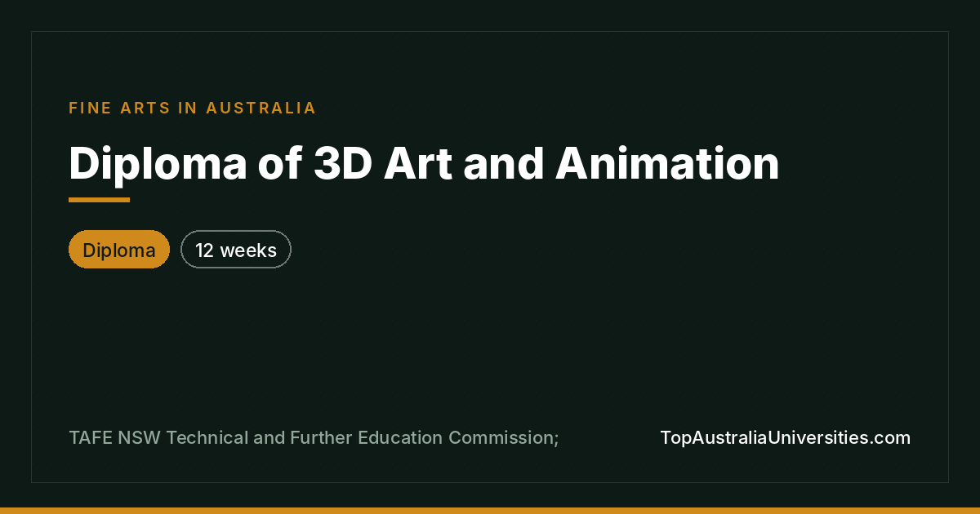
Task: Click the Diploma pill badge
Action: coord(119,250)
